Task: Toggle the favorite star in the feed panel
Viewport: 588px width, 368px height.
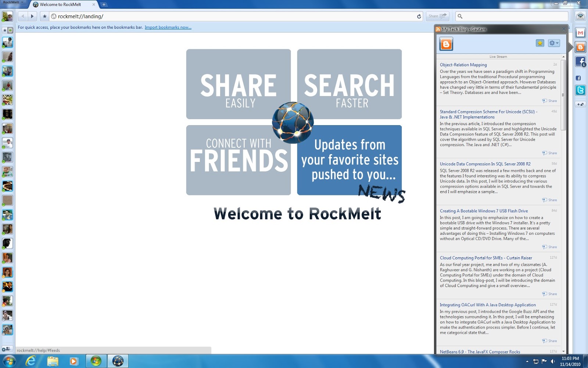Action: click(540, 43)
